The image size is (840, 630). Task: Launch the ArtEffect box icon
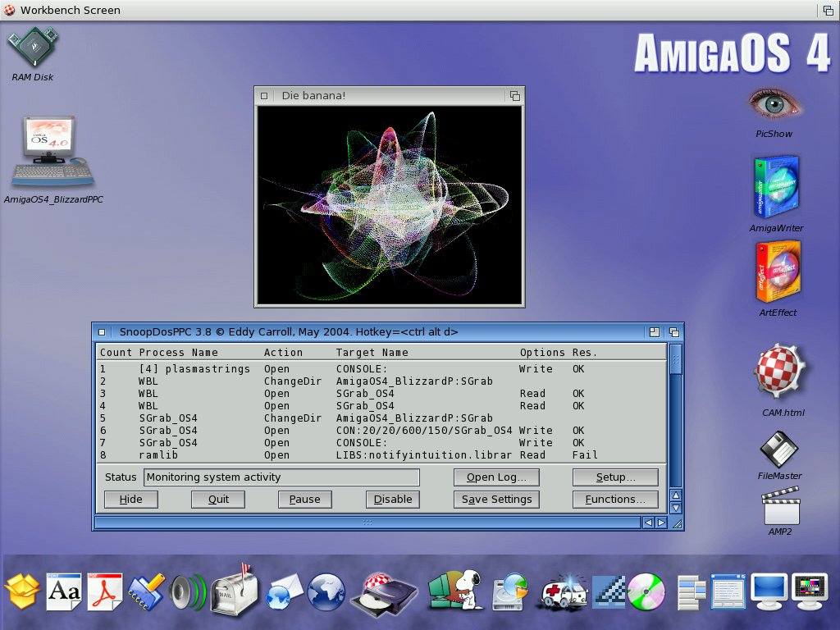[778, 272]
